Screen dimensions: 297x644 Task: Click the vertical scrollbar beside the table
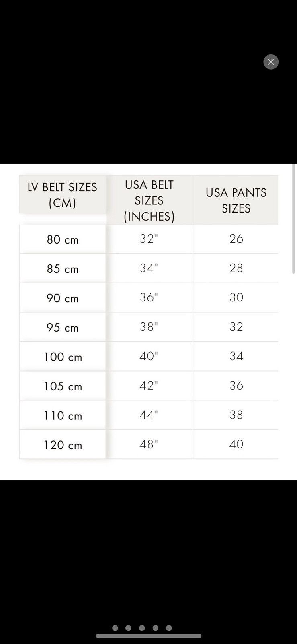[x=294, y=219]
